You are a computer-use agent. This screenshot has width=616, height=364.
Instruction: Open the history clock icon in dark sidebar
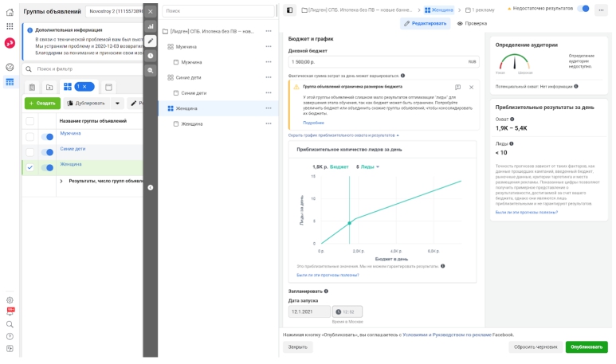(x=151, y=56)
